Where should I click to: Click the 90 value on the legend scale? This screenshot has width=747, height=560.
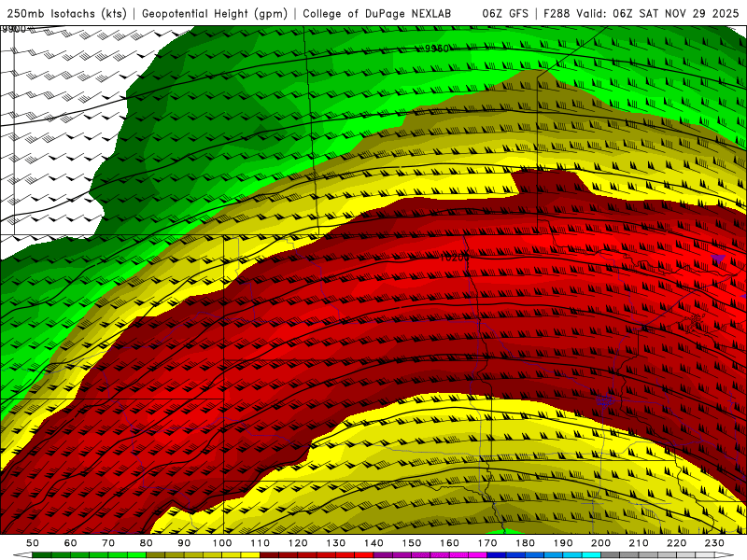pos(184,543)
